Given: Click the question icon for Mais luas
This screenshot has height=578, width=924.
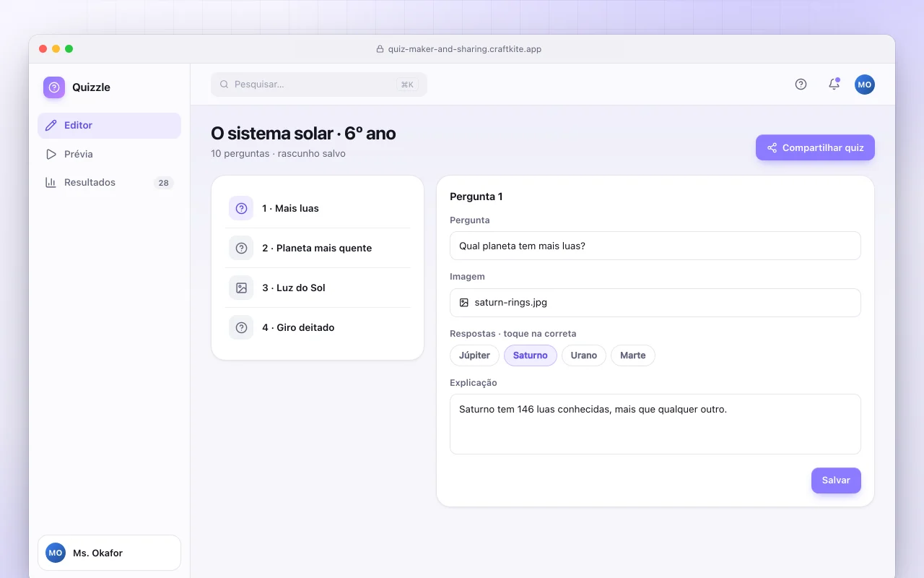Looking at the screenshot, I should click(241, 208).
